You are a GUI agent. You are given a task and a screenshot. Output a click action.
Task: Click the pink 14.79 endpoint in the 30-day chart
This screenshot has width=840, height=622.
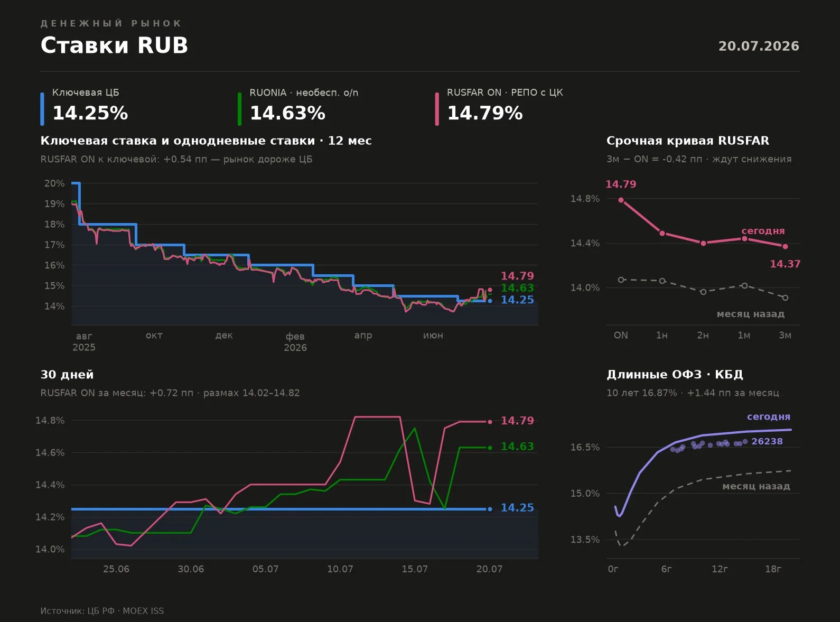tap(490, 422)
